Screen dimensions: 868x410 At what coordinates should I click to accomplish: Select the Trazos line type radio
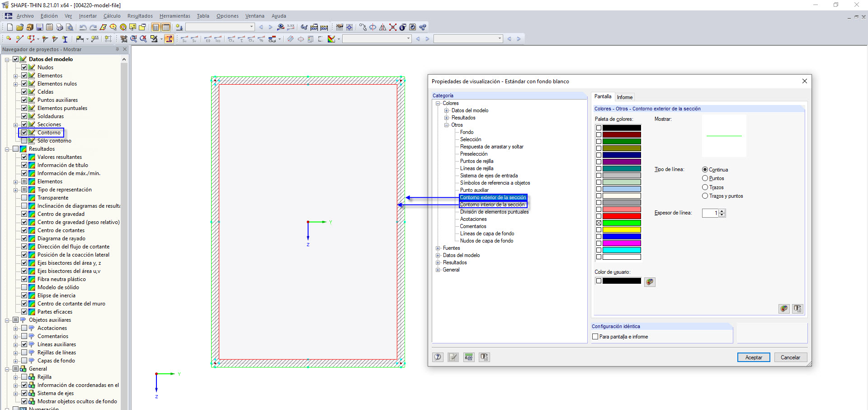(705, 187)
